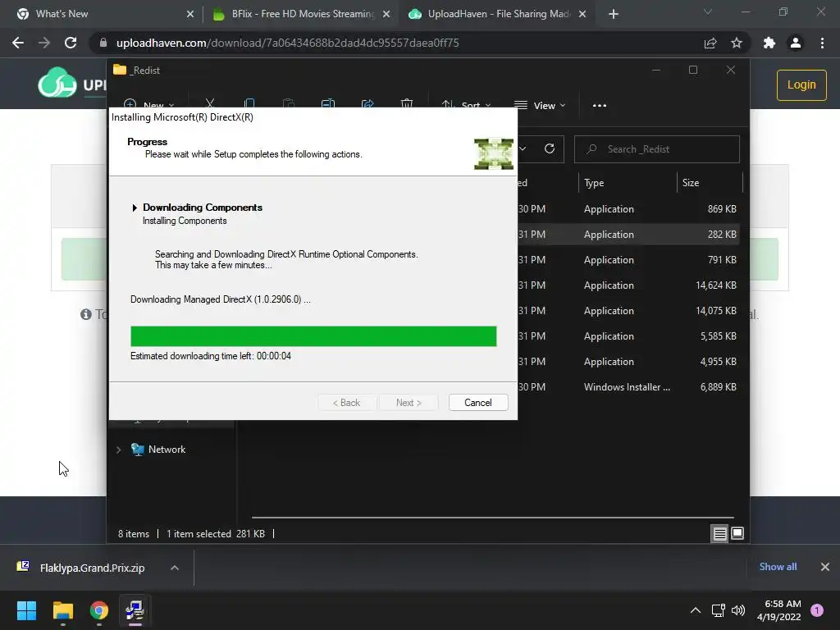Click the Share toolbar icon in Explorer
This screenshot has width=840, height=630.
pos(367,104)
